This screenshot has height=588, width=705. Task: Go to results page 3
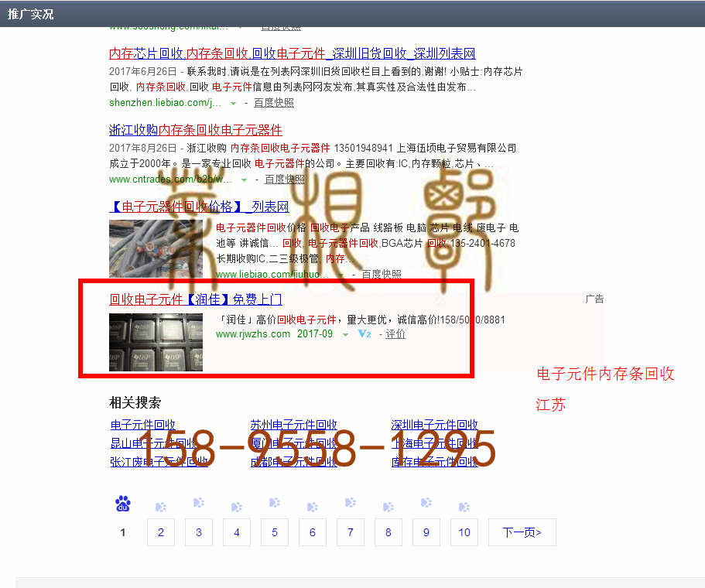coord(199,532)
